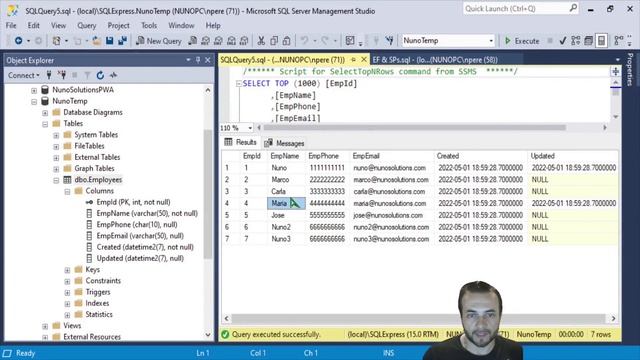This screenshot has height=360, width=640.
Task: Pin the SQLQuery5.sql tab
Action: pos(353,60)
